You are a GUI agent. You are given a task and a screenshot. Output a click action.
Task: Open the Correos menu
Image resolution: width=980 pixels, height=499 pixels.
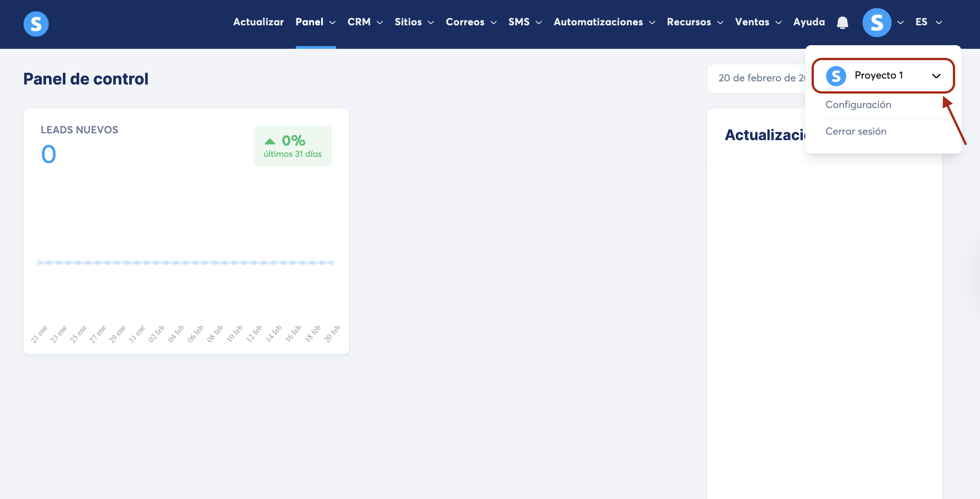coord(471,22)
